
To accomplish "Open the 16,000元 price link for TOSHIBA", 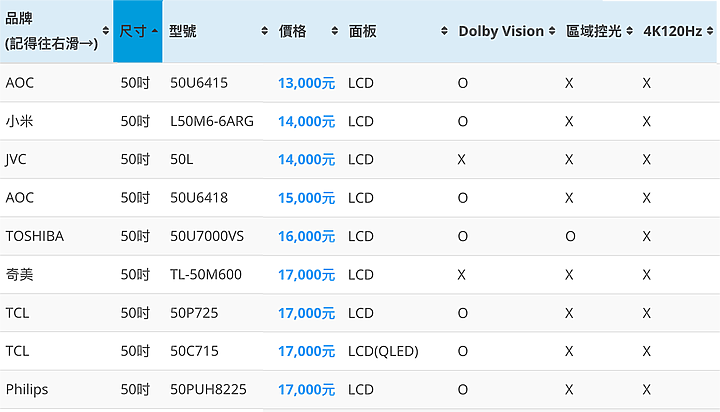I will 306,236.
